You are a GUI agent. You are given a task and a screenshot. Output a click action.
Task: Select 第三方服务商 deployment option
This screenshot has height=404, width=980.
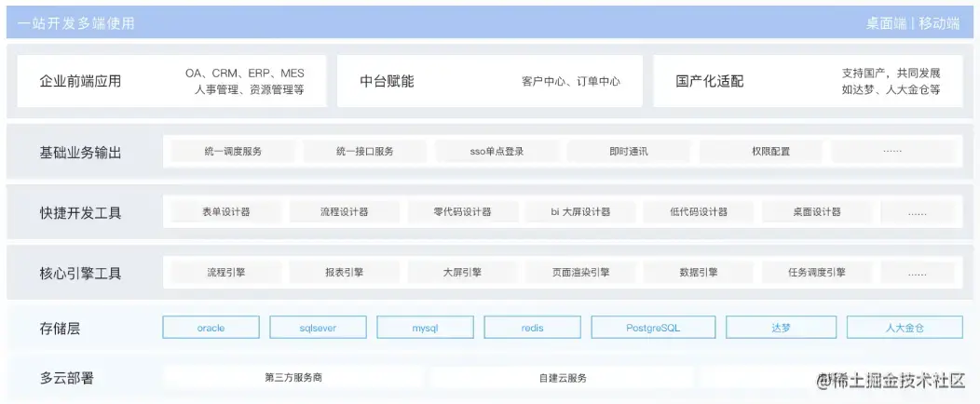(x=293, y=378)
